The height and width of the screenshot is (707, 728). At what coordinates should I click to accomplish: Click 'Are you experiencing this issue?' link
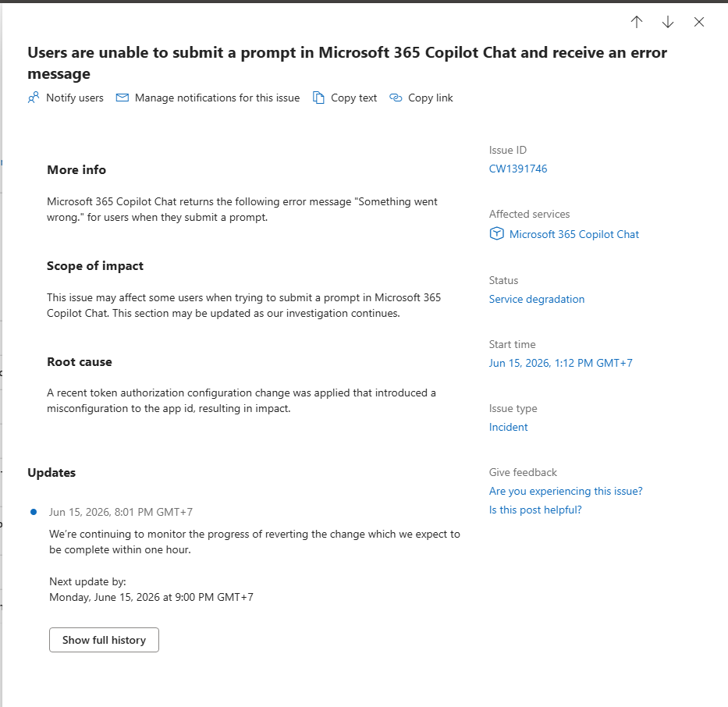click(566, 491)
